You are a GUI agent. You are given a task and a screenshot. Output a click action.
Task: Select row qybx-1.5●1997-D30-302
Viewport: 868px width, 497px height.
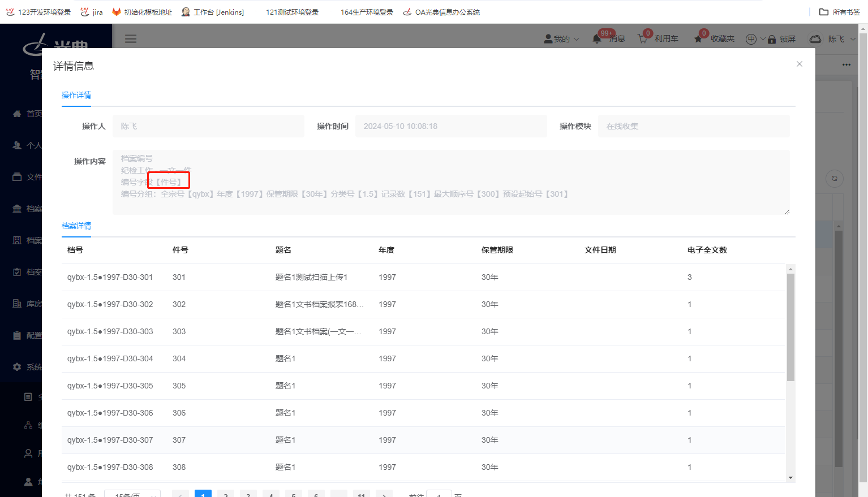423,304
